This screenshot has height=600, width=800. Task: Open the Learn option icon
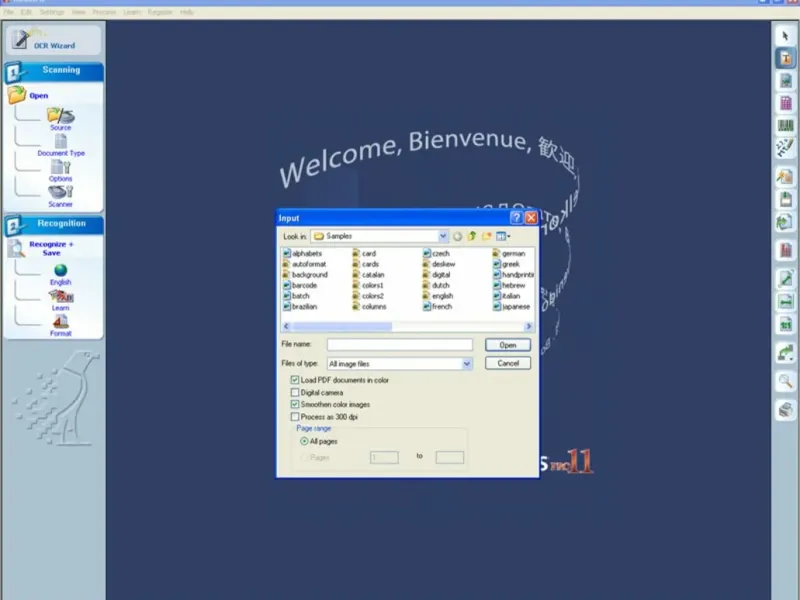pyautogui.click(x=61, y=296)
